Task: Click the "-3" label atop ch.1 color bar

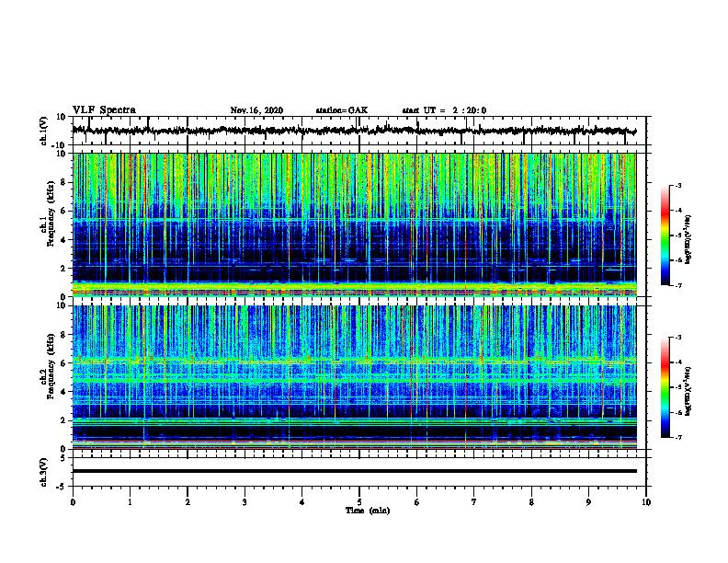Action: pos(677,186)
